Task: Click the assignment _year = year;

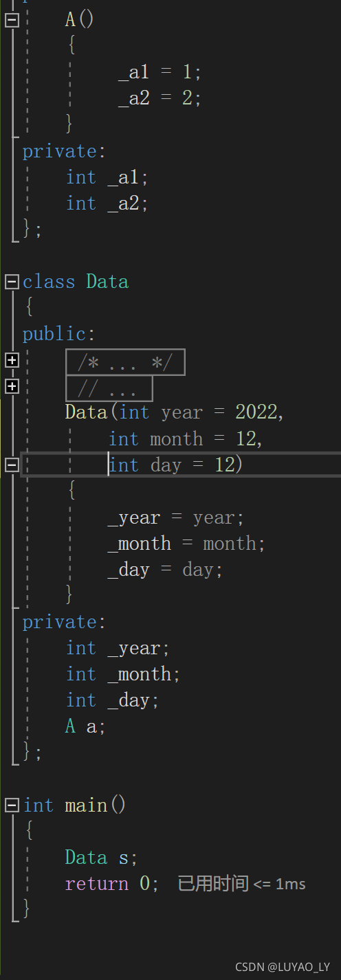Action: (x=176, y=517)
